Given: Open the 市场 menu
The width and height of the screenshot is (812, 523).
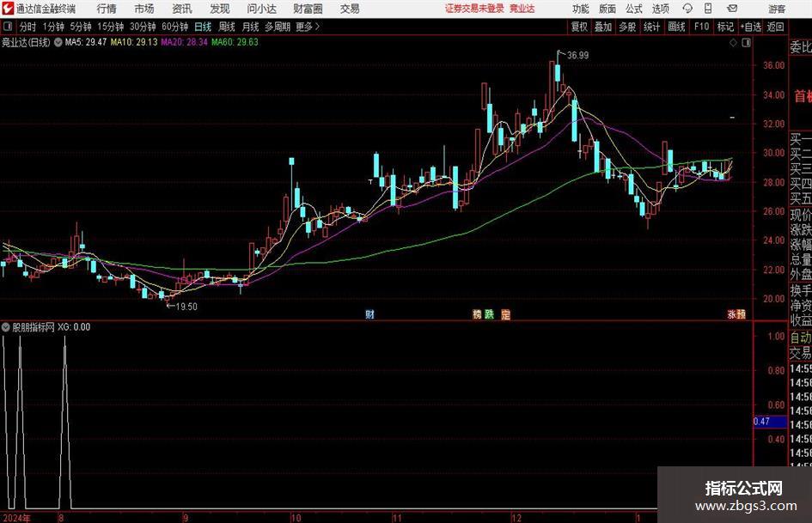Looking at the screenshot, I should click(144, 9).
